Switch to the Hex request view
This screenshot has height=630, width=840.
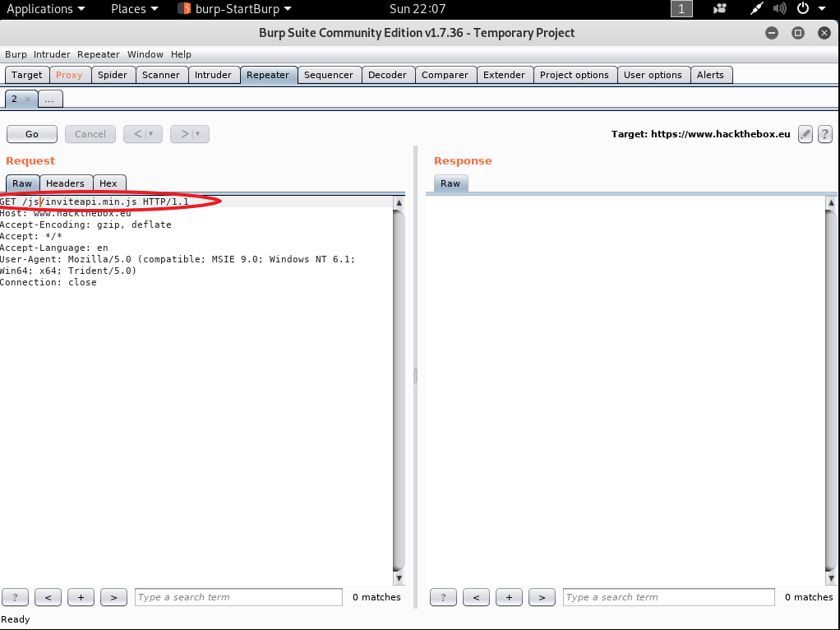[108, 183]
